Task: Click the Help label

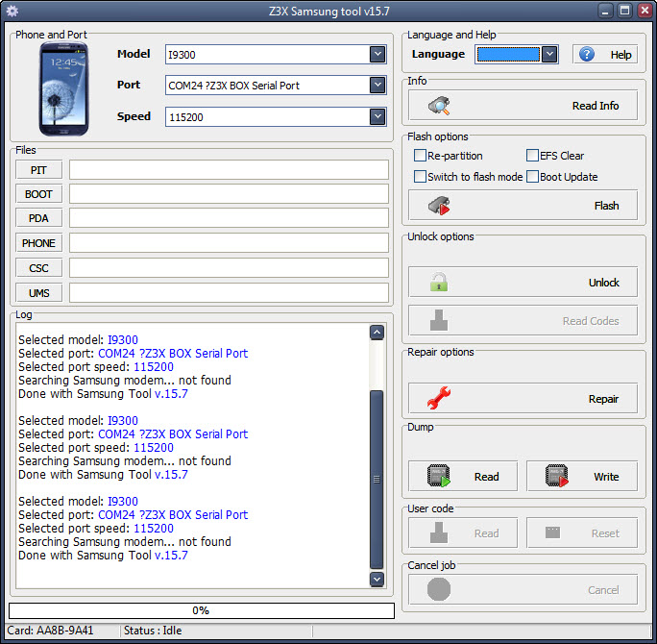Action: pyautogui.click(x=620, y=55)
